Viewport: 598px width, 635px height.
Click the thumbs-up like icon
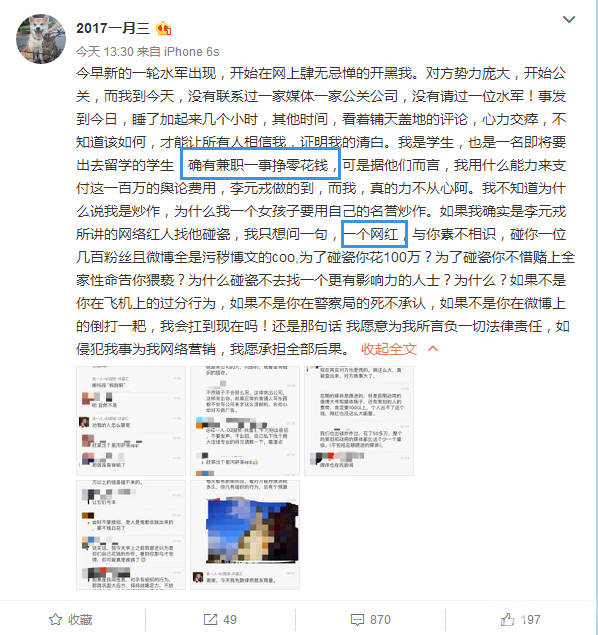pyautogui.click(x=507, y=619)
